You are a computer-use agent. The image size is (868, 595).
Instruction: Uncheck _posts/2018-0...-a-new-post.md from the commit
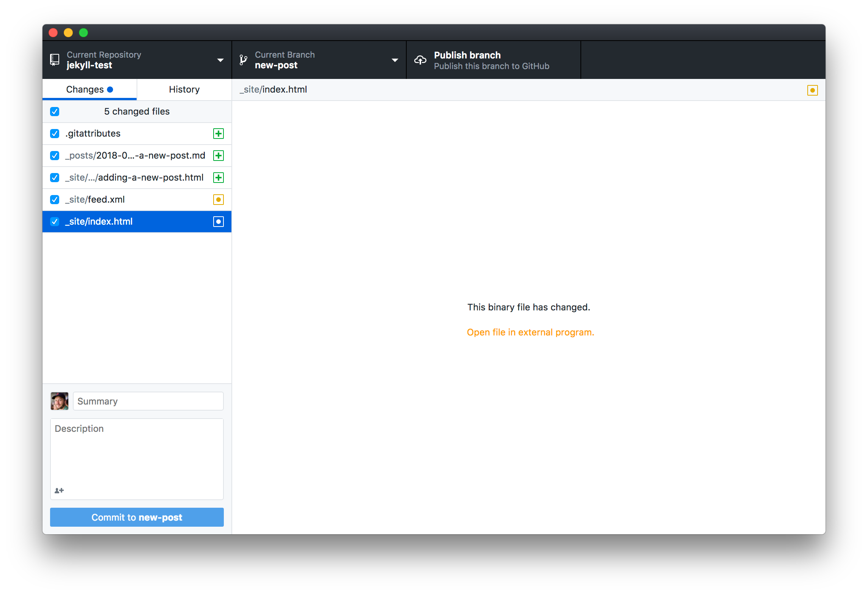pos(55,156)
